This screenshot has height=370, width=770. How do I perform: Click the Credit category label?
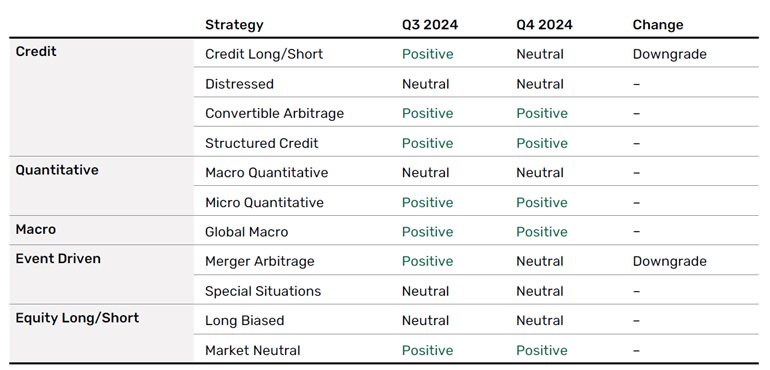(36, 52)
